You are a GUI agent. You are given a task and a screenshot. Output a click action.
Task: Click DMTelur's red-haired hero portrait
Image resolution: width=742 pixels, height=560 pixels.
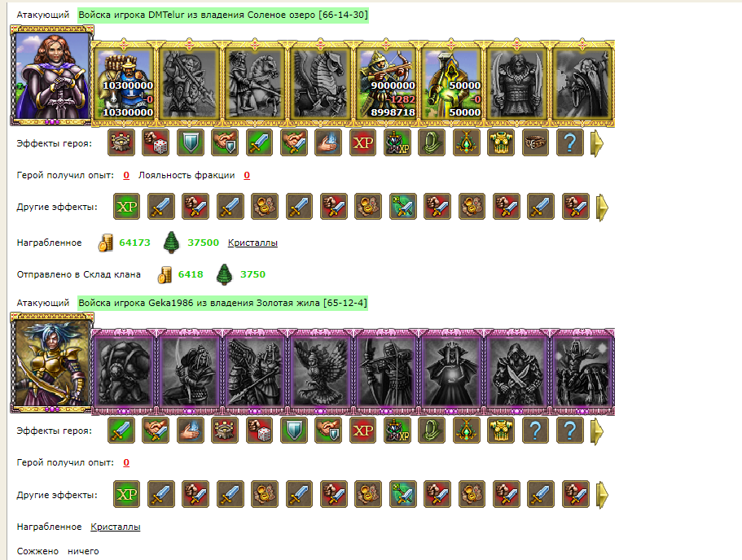tap(52, 76)
